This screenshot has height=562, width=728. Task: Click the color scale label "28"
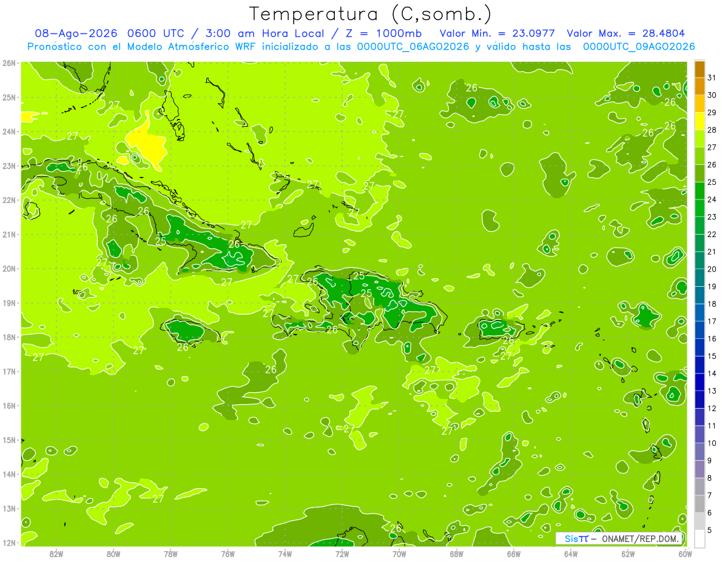tap(712, 130)
